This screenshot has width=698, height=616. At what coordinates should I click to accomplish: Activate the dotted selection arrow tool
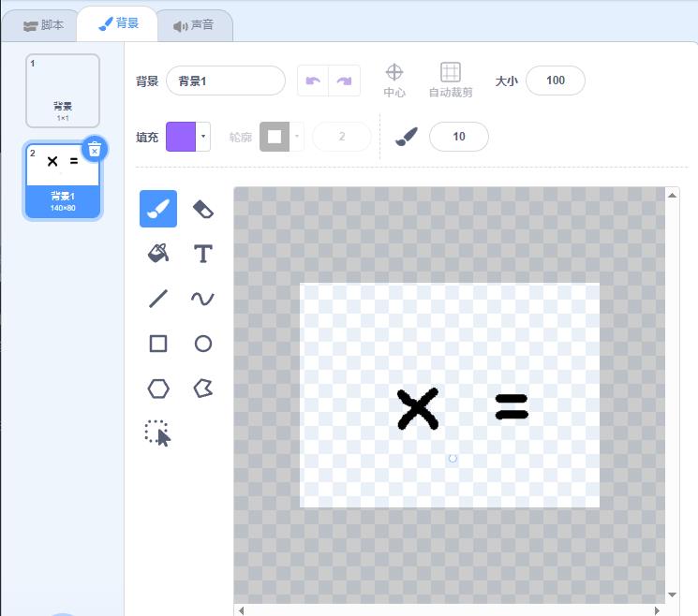[x=158, y=433]
